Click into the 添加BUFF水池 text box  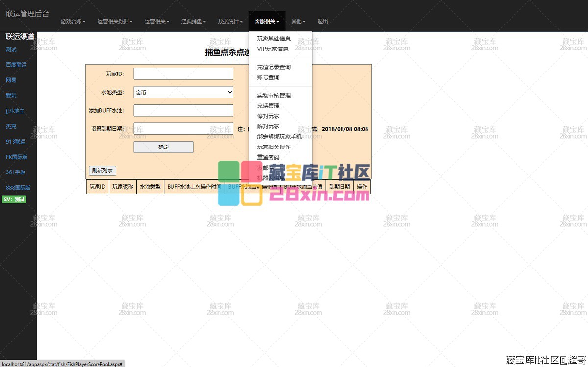(x=183, y=110)
